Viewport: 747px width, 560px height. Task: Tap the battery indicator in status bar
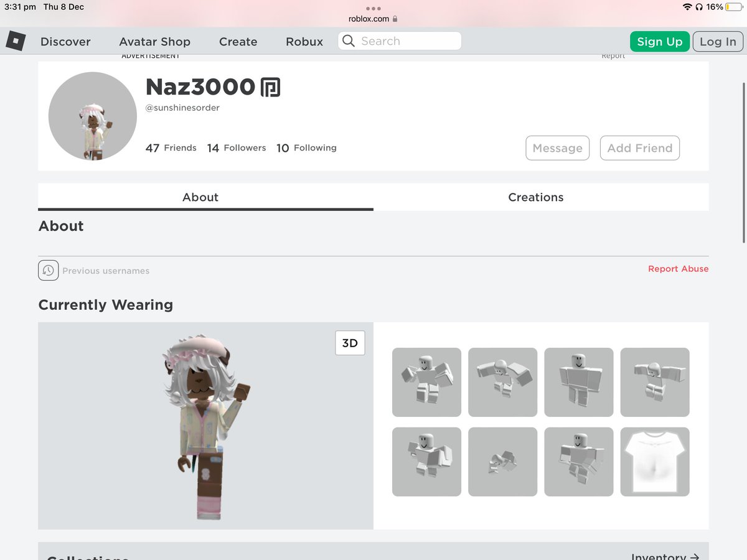click(734, 7)
